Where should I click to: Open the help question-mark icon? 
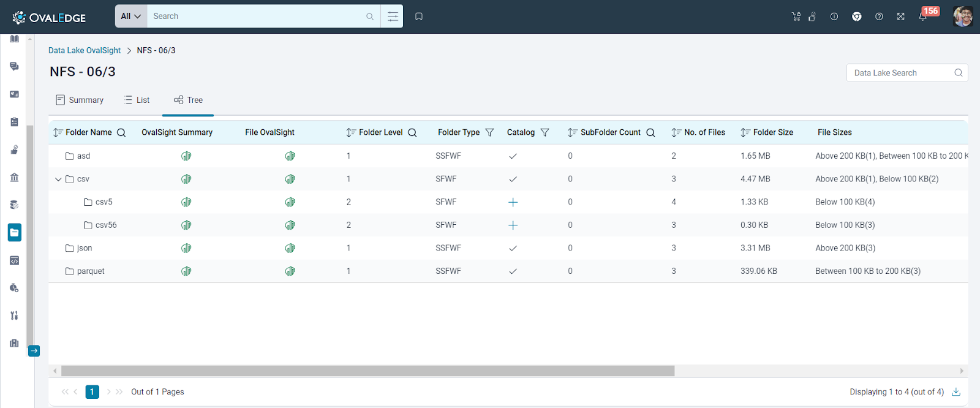point(879,17)
